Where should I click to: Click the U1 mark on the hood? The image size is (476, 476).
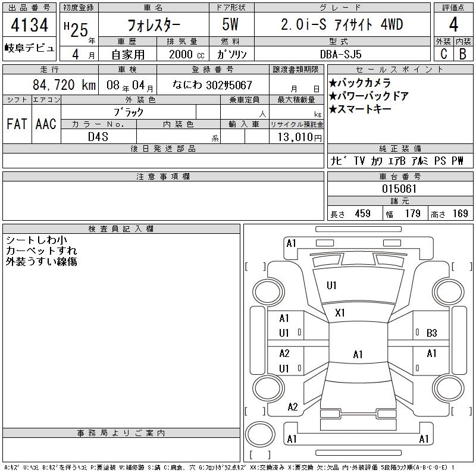(x=331, y=286)
